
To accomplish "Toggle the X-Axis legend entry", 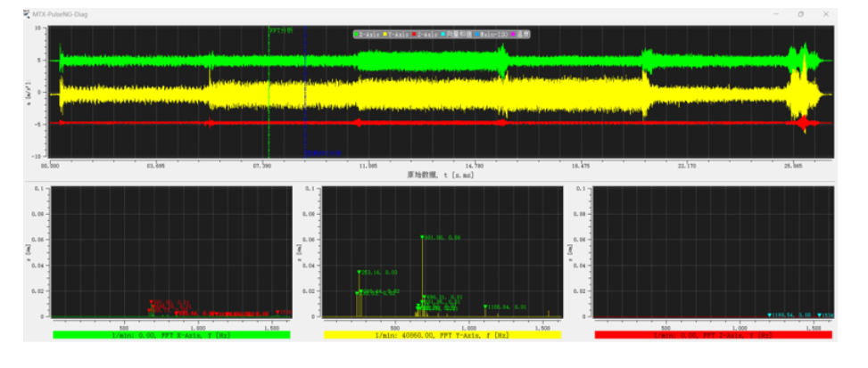I will (367, 34).
